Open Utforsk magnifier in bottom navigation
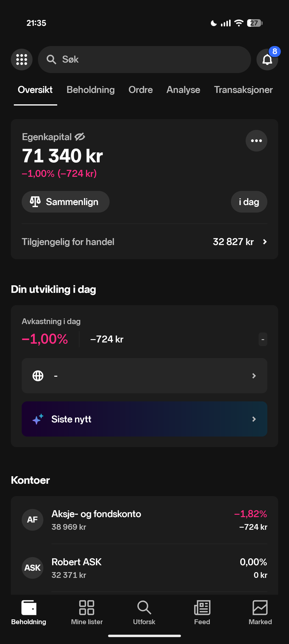 click(144, 612)
